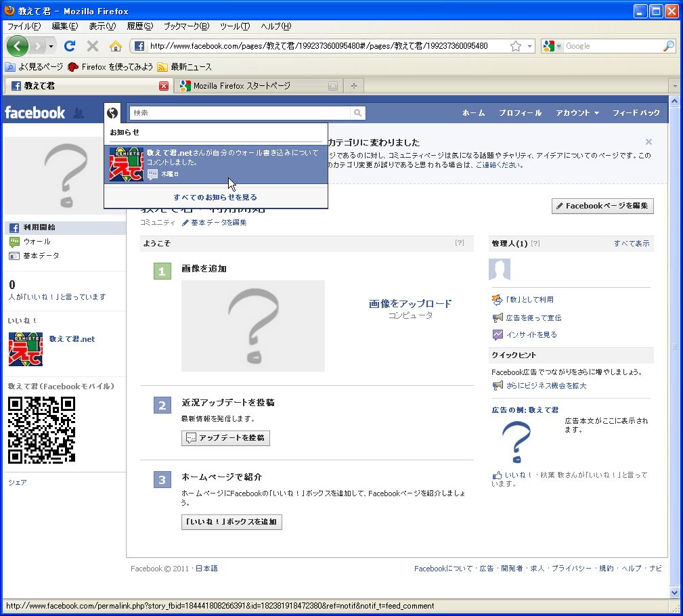683x616 pixels.
Task: Click Facebookページを編集 button
Action: (x=602, y=206)
